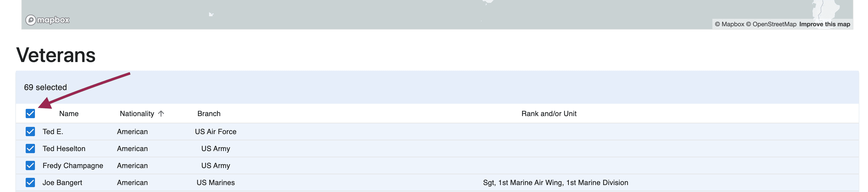Click the Nationality sort arrow icon
868x192 pixels.
(x=161, y=114)
